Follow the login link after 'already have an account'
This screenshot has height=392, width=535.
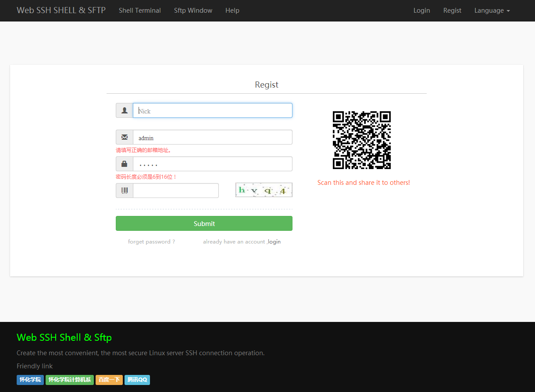point(275,242)
